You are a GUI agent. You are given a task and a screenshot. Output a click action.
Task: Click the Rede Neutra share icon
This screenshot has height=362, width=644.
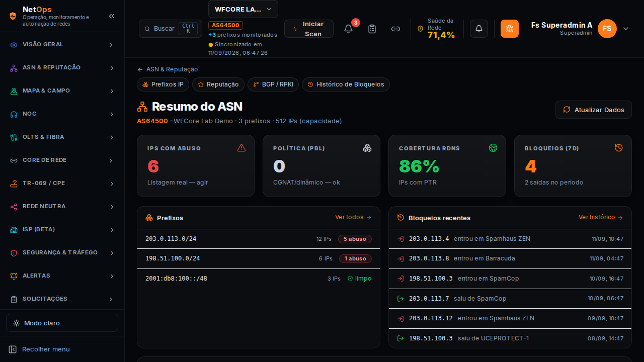coord(14,207)
